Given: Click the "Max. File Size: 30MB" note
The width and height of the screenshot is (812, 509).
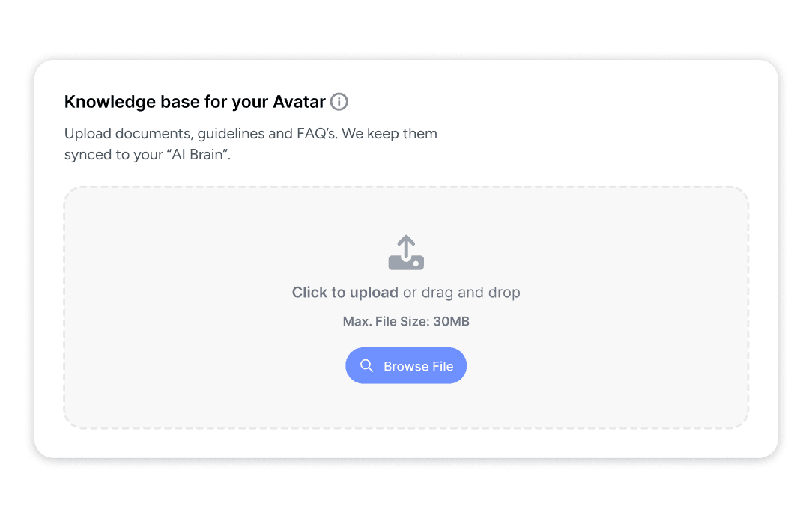Looking at the screenshot, I should tap(406, 321).
